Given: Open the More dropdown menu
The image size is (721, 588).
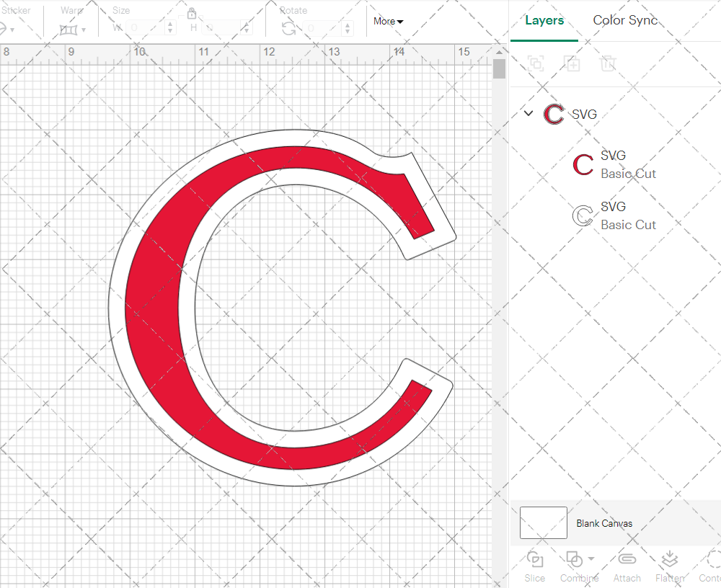Looking at the screenshot, I should point(388,21).
